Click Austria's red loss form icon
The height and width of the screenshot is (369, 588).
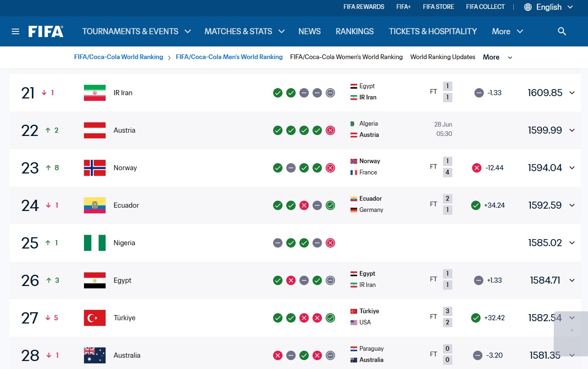[330, 130]
